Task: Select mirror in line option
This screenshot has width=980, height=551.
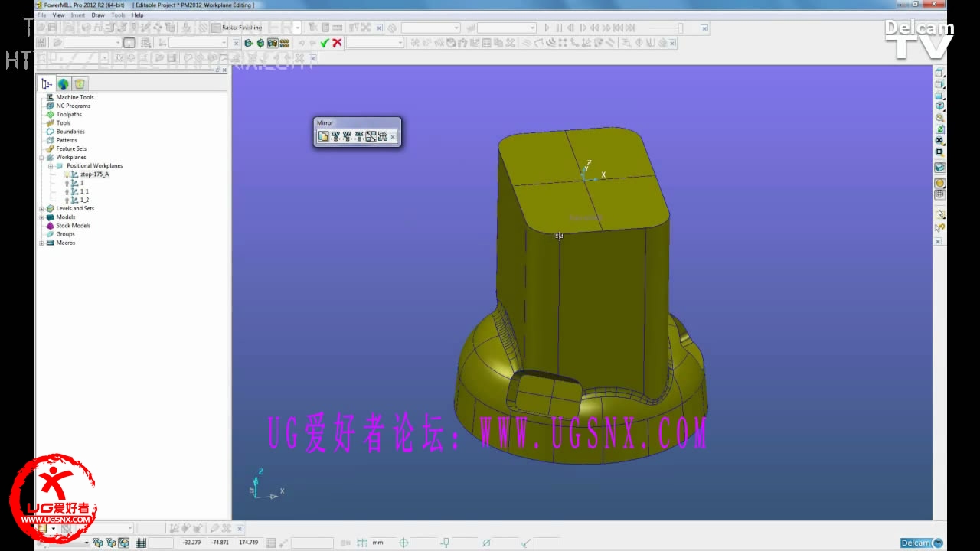Action: (371, 136)
